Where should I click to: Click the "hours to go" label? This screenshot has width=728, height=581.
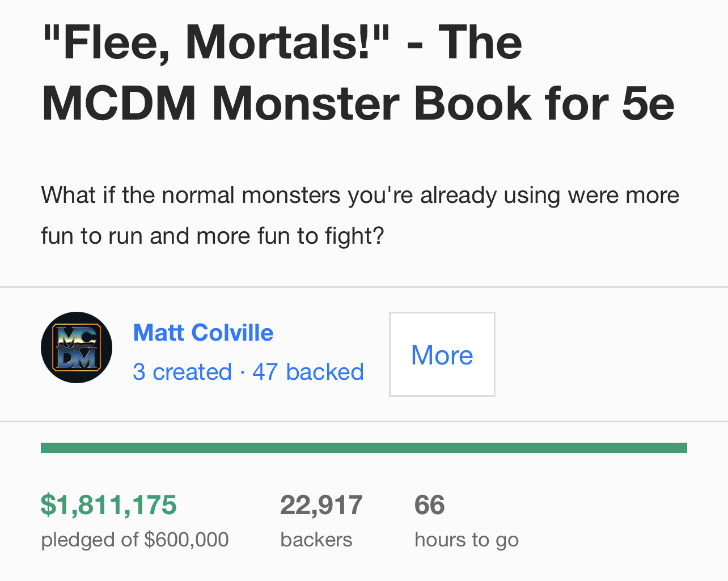466,540
